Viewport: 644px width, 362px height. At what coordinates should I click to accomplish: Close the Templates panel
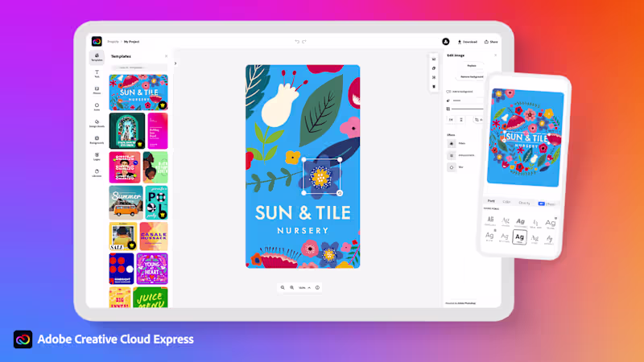[166, 56]
